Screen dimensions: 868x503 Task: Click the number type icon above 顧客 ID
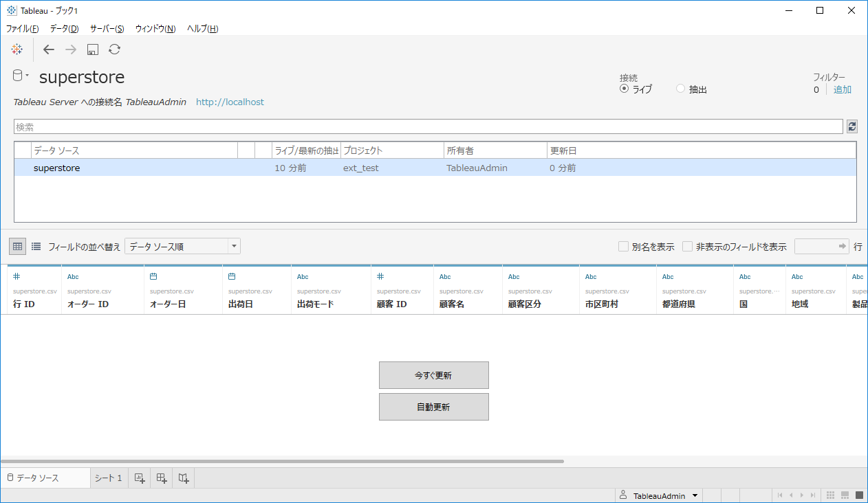point(380,277)
